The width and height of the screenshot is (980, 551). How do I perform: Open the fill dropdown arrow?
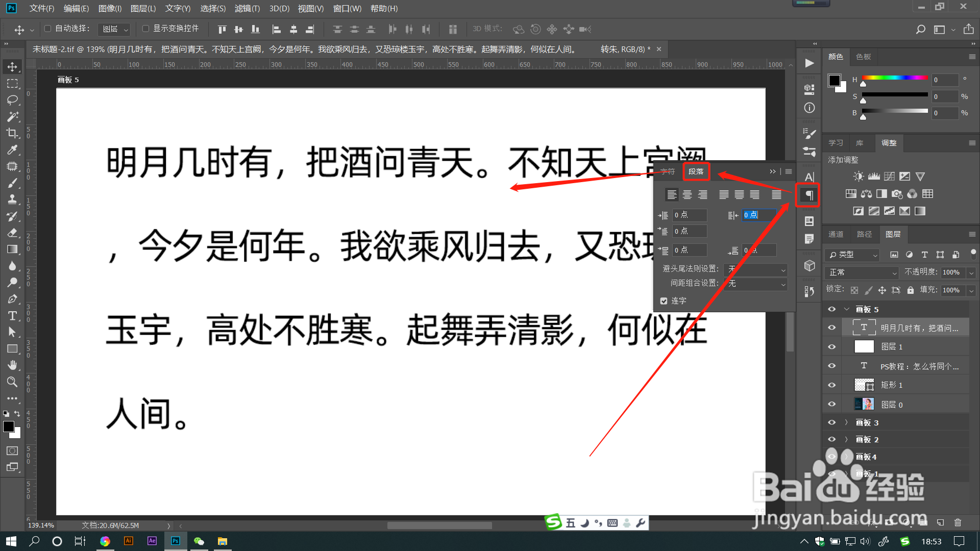pyautogui.click(x=971, y=290)
